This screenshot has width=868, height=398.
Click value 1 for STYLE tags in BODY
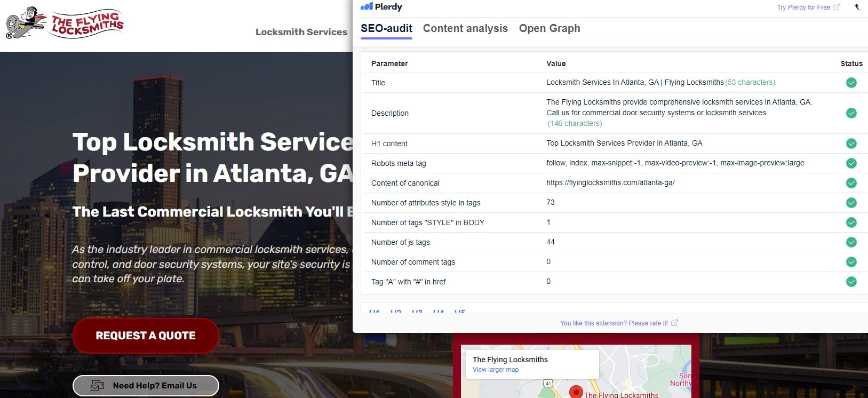pos(548,222)
